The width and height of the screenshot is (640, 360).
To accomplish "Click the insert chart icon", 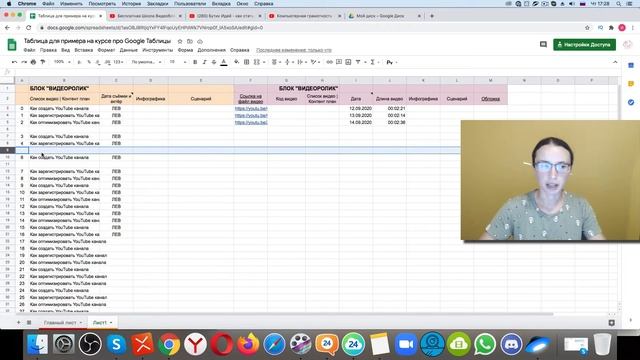I will pyautogui.click(x=348, y=62).
